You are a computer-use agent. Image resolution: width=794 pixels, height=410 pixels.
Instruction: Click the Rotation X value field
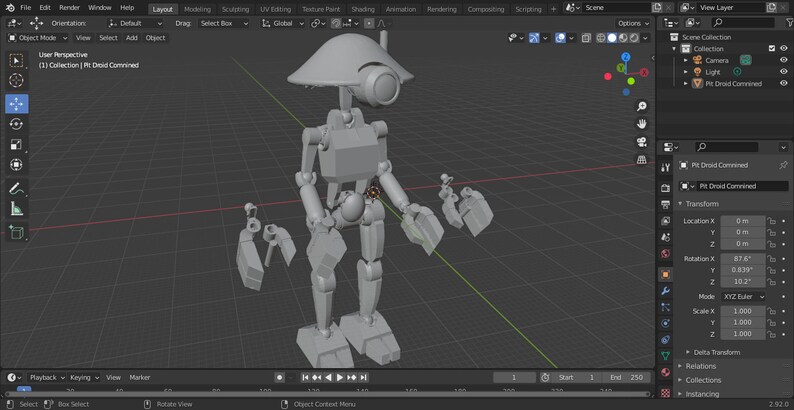[x=743, y=259]
